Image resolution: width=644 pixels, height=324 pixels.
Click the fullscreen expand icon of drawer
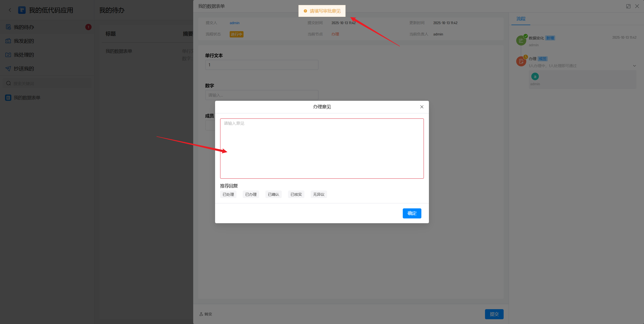tap(628, 6)
